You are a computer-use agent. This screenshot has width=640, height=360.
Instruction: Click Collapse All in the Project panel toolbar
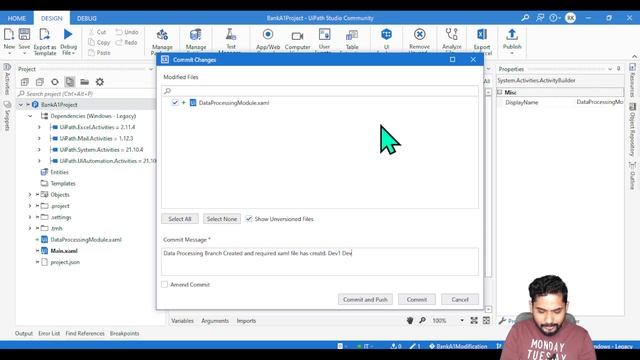(x=40, y=82)
